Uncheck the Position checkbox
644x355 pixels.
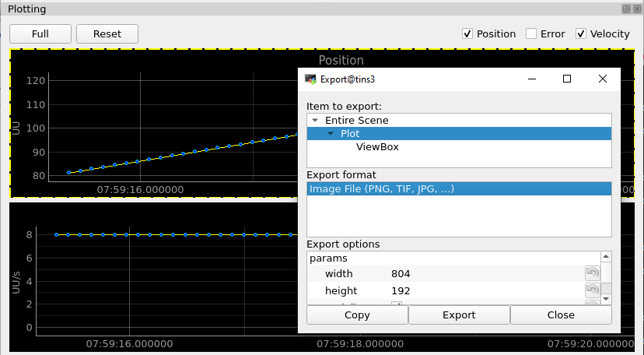467,33
